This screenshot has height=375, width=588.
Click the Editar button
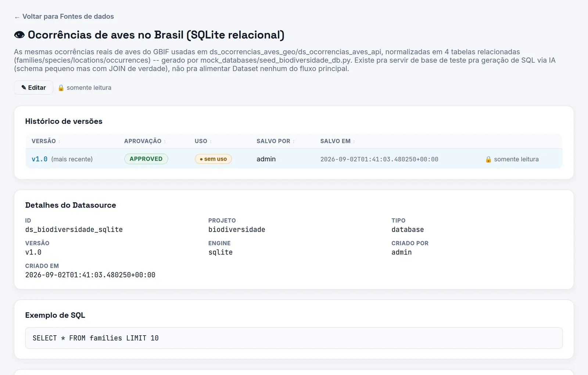tap(33, 87)
